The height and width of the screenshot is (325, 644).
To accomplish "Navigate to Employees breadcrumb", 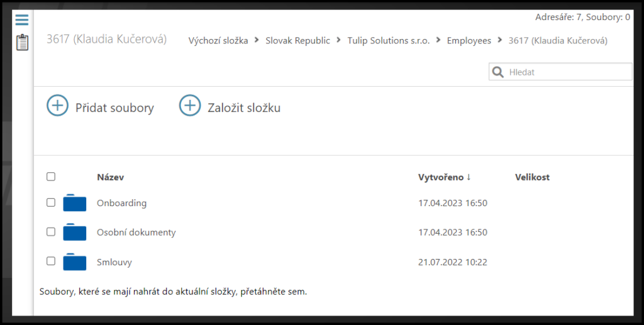I will tap(469, 41).
